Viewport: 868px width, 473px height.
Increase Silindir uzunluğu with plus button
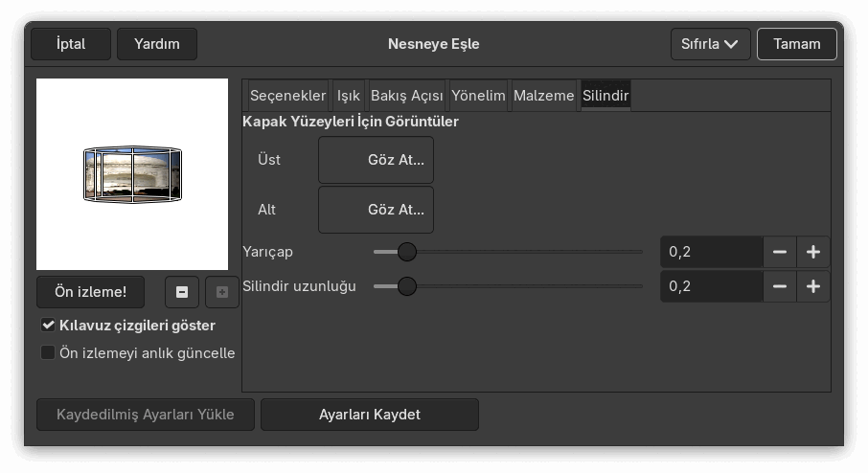(812, 286)
